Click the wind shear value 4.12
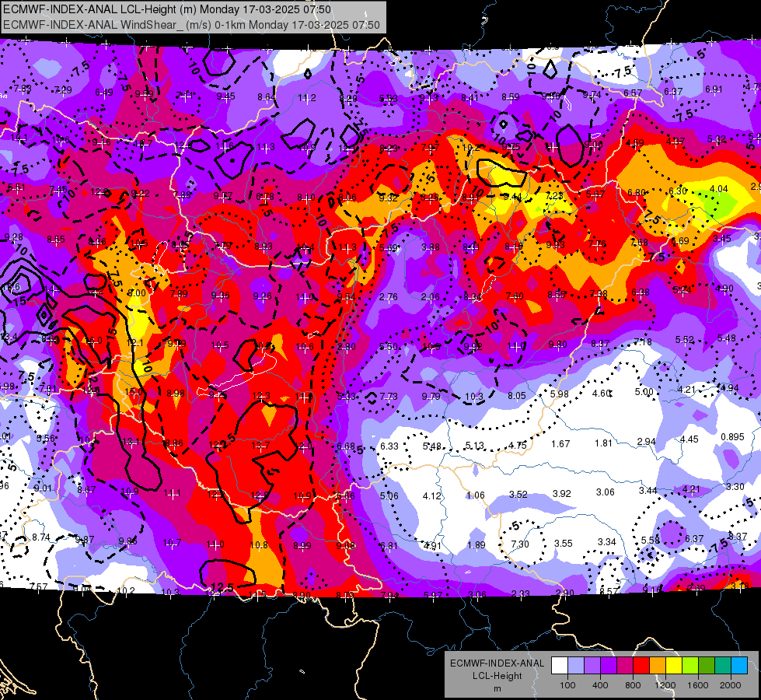Viewport: 761px width, 700px height. (x=432, y=496)
